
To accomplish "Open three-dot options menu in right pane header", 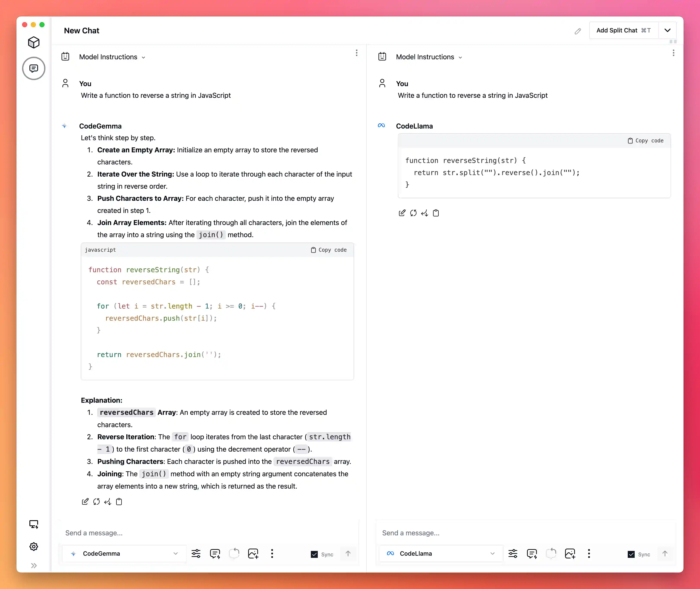I will (x=673, y=53).
